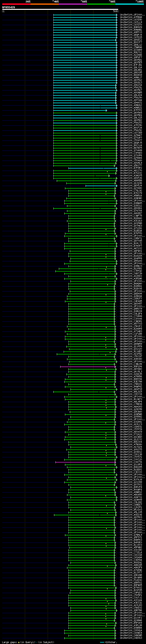The width and height of the screenshot is (146, 644).
Task: Click the UniRef100_C7QL92 label
Action: click(131, 191)
